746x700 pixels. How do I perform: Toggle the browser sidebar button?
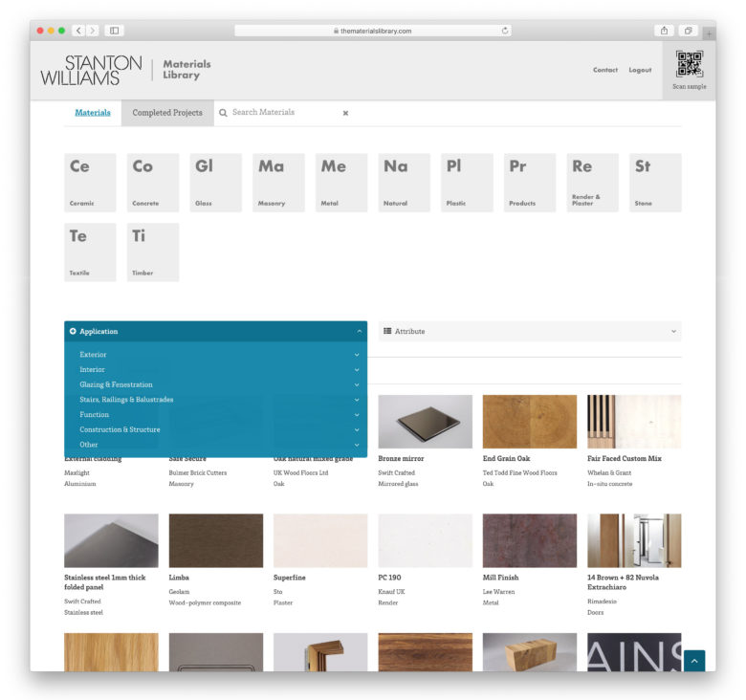click(114, 31)
